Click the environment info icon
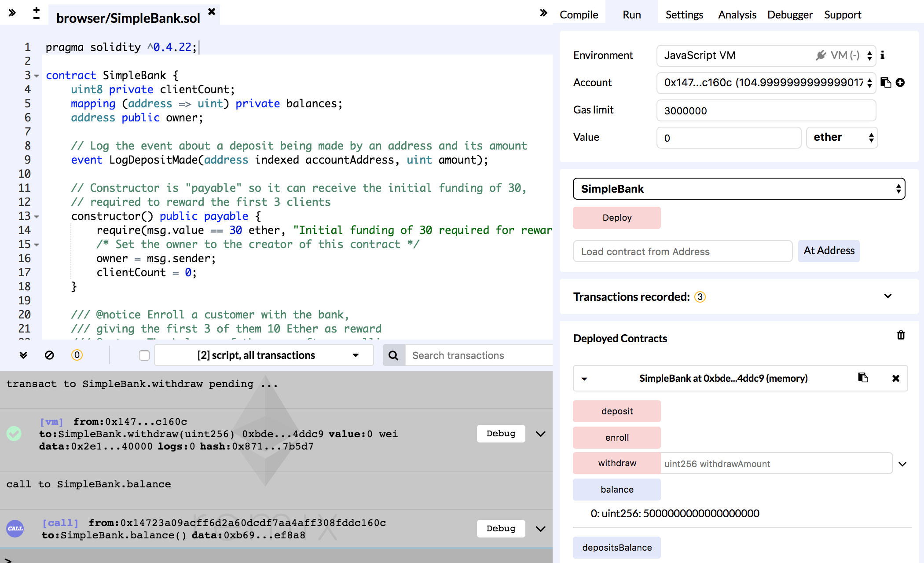The width and height of the screenshot is (924, 563). pyautogui.click(x=882, y=55)
